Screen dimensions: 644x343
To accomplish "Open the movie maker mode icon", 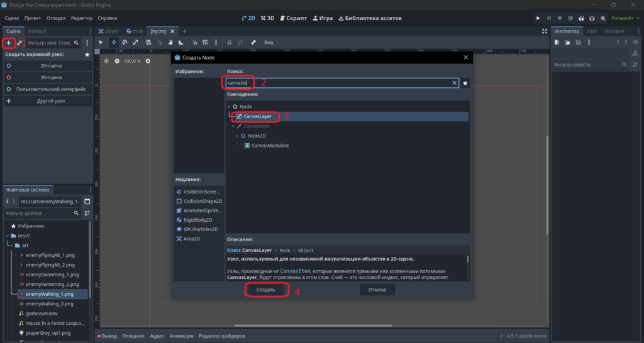I will [x=602, y=18].
